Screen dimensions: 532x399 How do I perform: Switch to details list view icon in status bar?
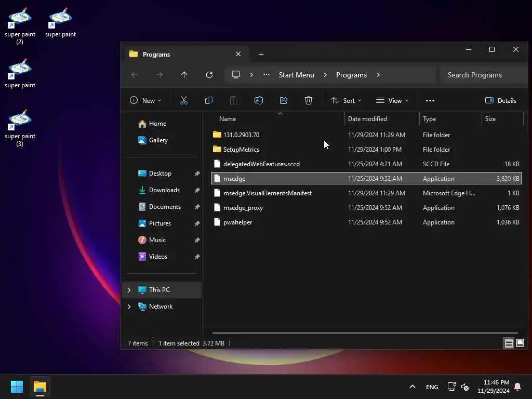(x=509, y=343)
